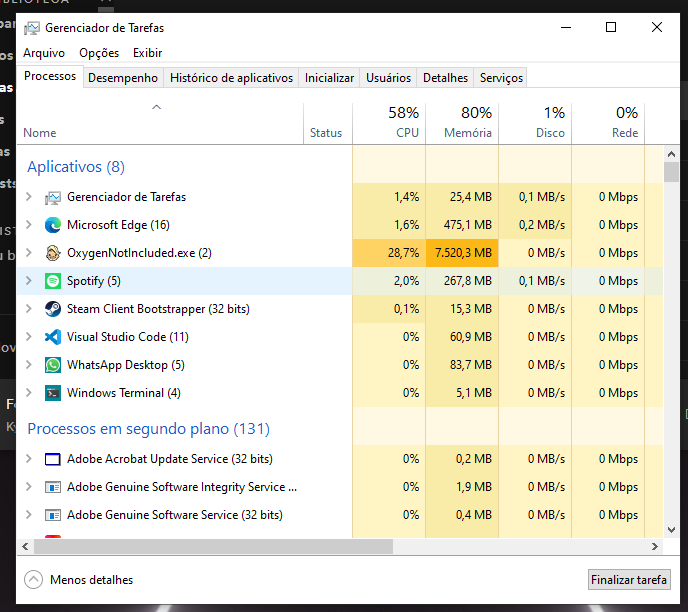This screenshot has height=612, width=688.
Task: Sort by the Status column header
Action: (328, 123)
